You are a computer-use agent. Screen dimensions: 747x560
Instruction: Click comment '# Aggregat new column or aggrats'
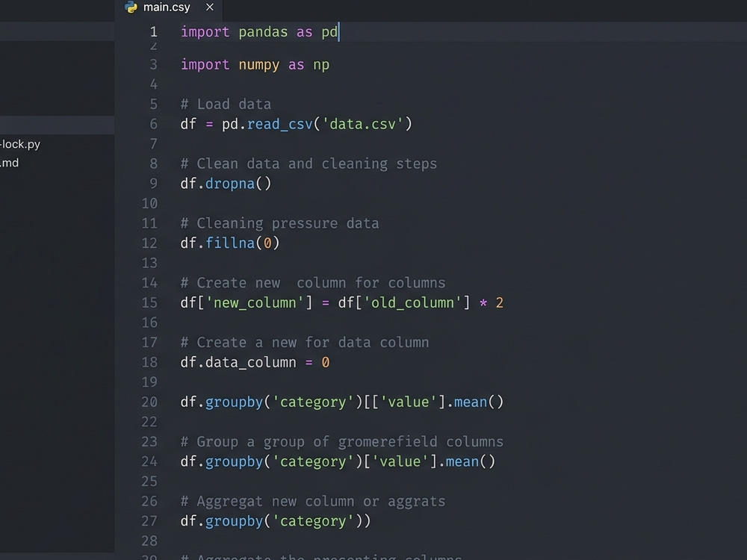tap(313, 502)
